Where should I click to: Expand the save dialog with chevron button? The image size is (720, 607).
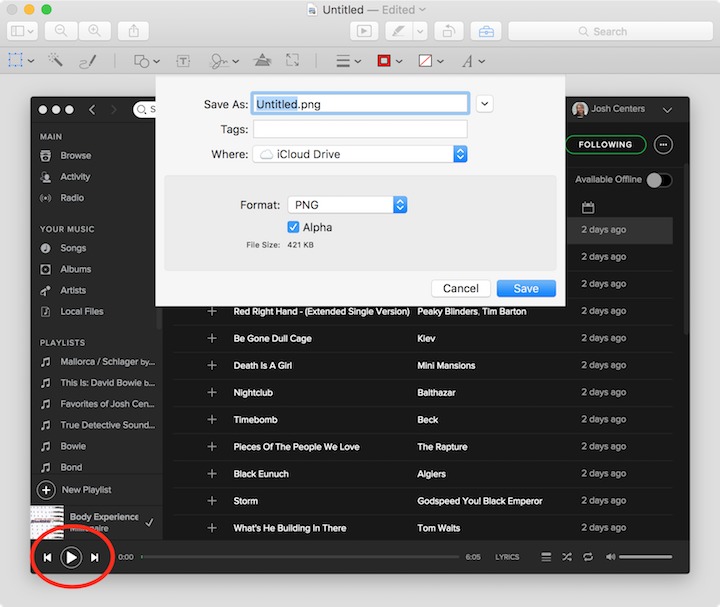pos(484,104)
